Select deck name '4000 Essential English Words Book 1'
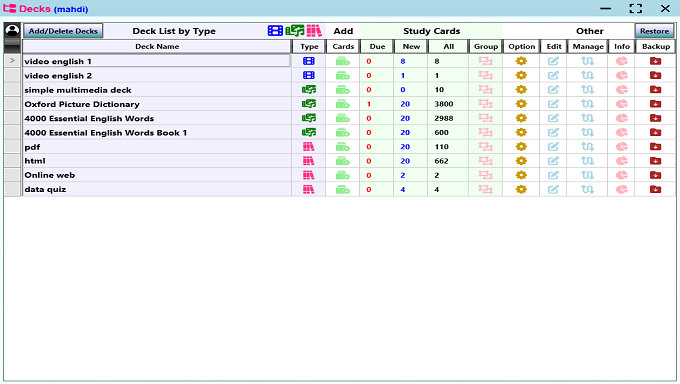This screenshot has width=680, height=384. (105, 133)
